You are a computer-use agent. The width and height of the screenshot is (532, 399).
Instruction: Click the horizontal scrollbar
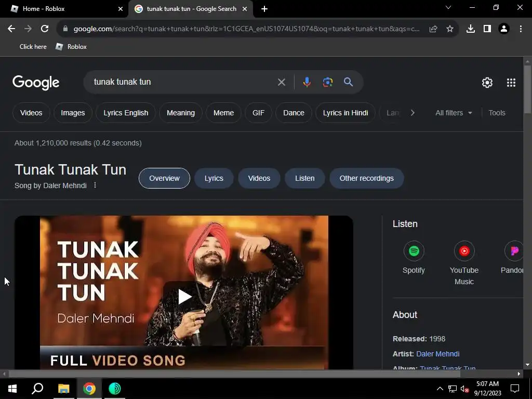click(x=234, y=374)
